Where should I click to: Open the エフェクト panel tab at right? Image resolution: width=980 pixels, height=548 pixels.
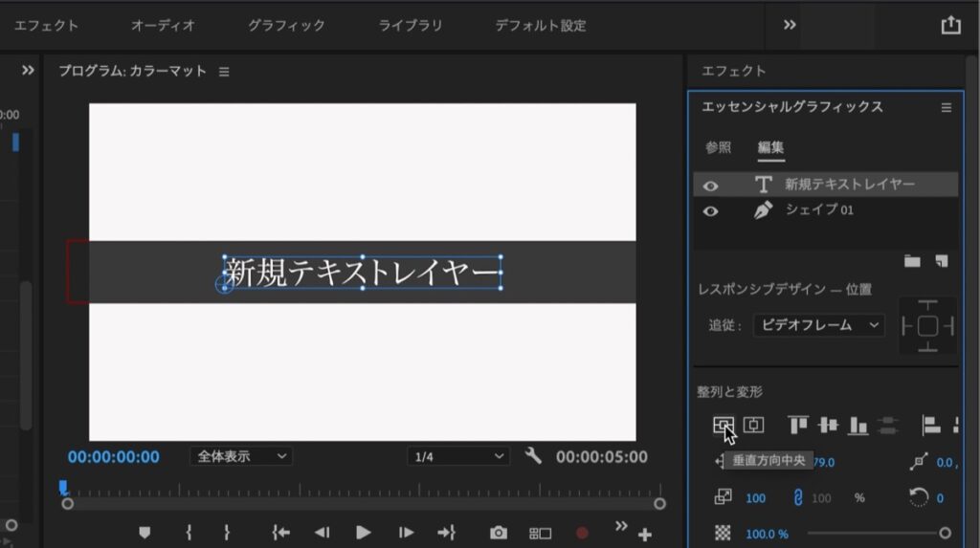pyautogui.click(x=734, y=71)
